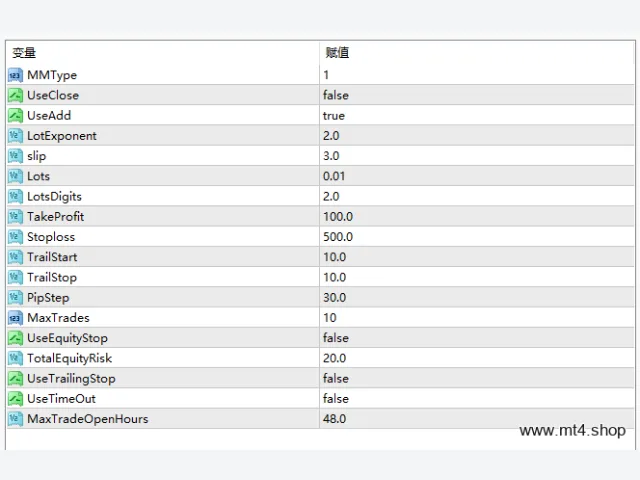
Task: Click the integer icon beside MaxTrades
Action: 15,318
